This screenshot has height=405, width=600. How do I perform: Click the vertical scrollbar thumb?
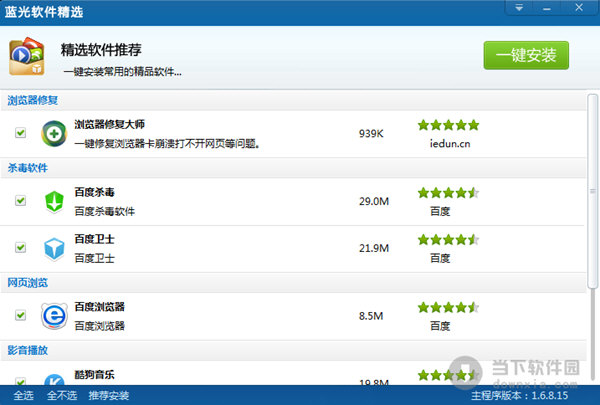point(593,191)
